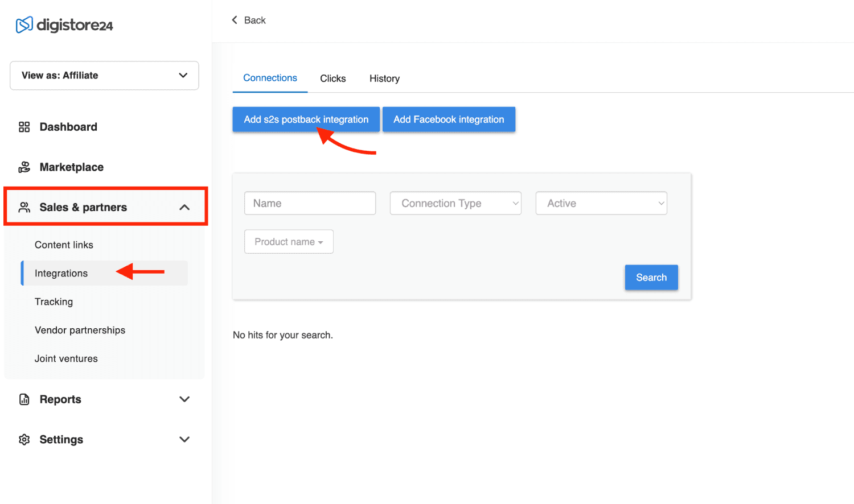Open the View as: Affiliate dropdown
The height and width of the screenshot is (504, 854).
104,76
